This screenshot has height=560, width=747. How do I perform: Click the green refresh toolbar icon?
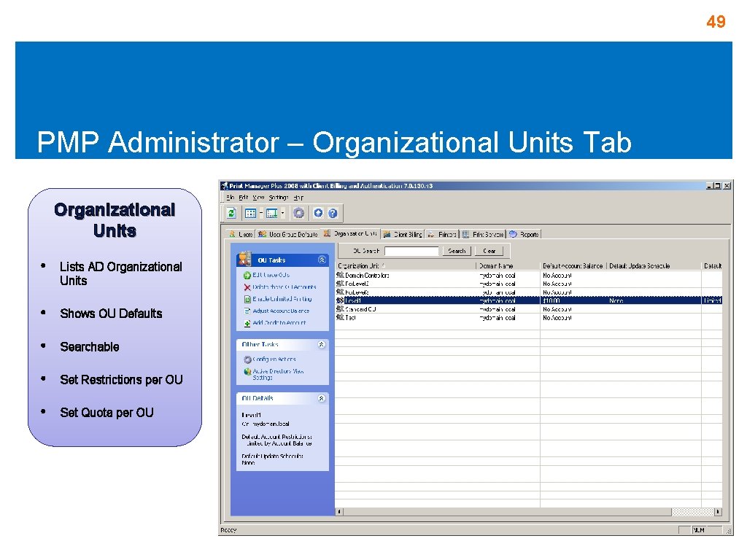click(231, 214)
